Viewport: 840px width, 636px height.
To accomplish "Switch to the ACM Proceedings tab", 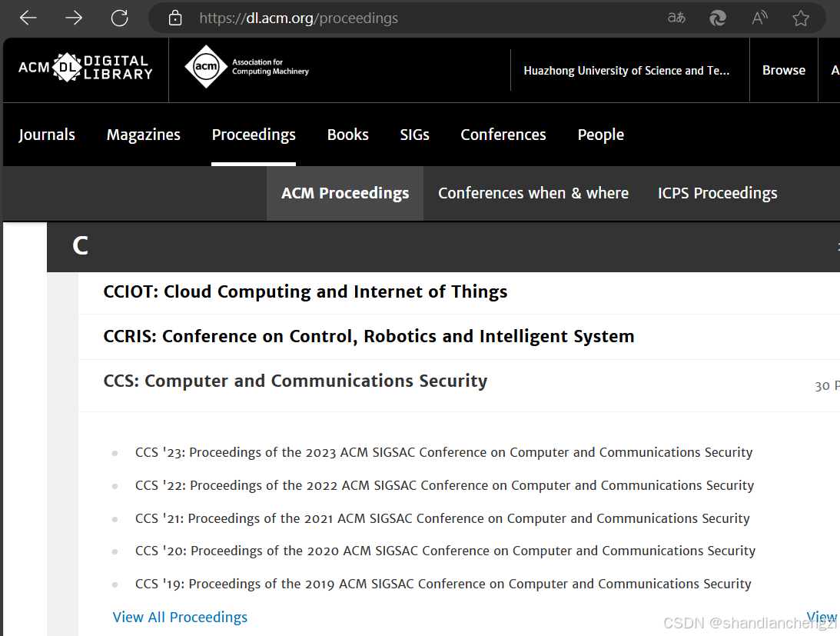I will (345, 193).
